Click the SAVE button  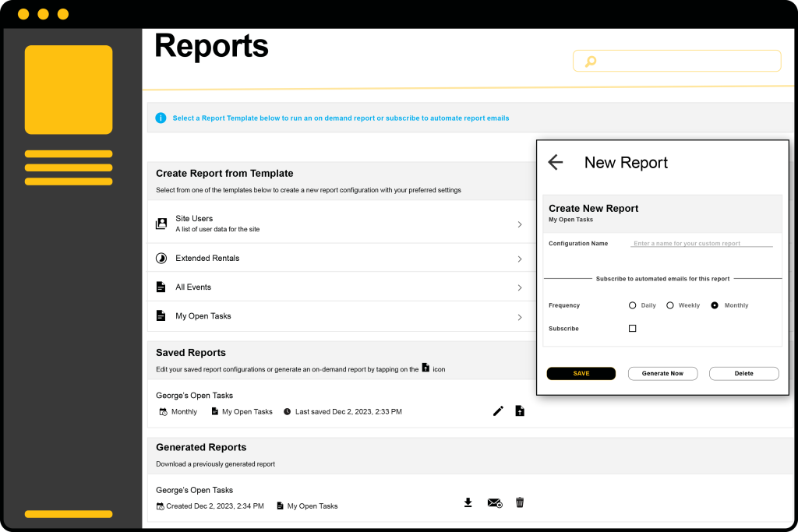(x=581, y=373)
